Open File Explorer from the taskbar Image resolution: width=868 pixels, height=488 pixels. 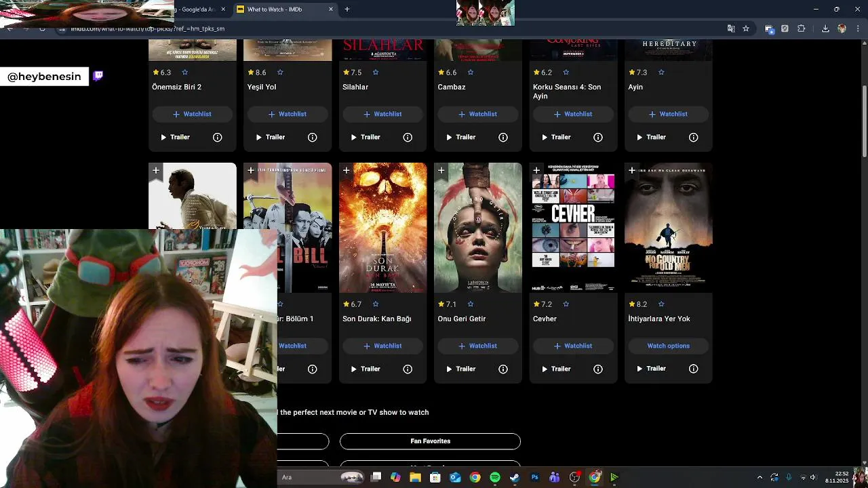(416, 477)
